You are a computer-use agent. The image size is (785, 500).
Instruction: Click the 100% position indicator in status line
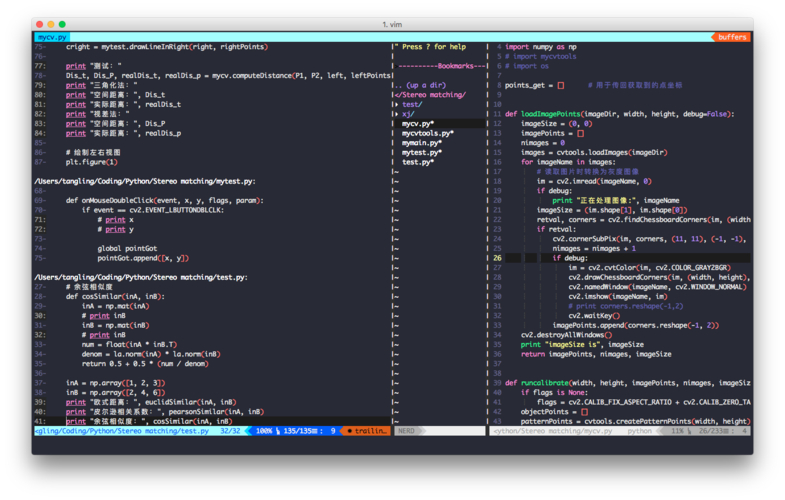(x=264, y=431)
